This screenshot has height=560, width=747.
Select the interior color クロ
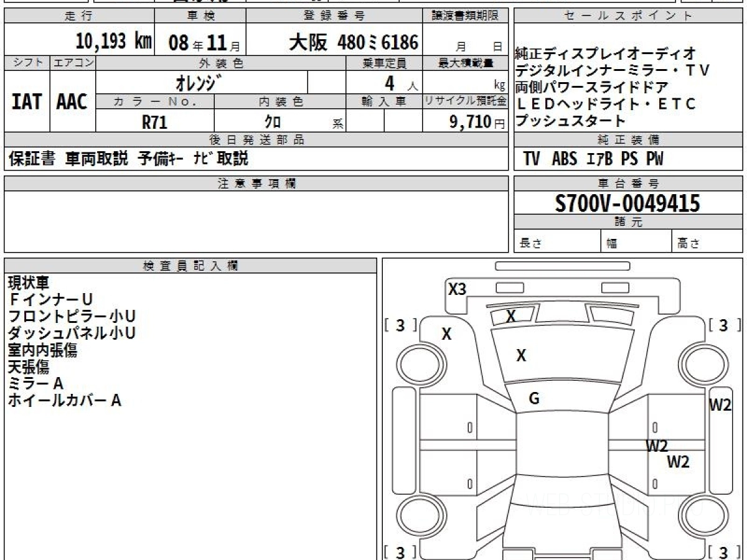pyautogui.click(x=273, y=122)
